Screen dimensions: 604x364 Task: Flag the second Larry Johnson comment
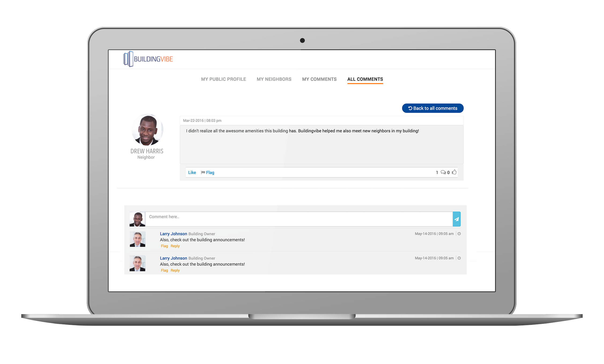click(x=164, y=270)
